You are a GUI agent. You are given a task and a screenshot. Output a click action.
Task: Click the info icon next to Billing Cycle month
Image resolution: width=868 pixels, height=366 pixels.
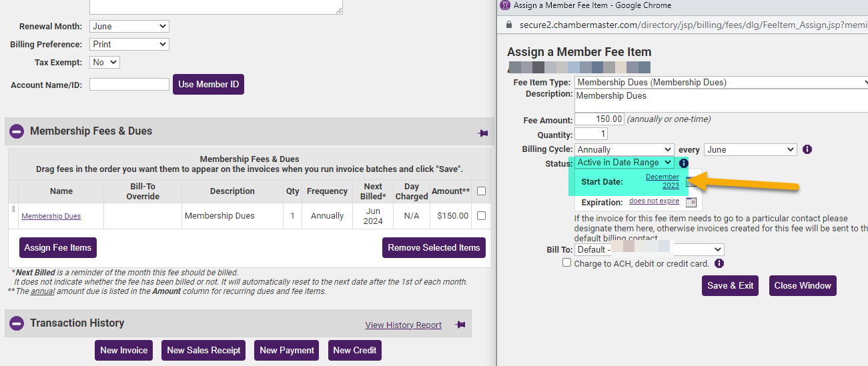tap(807, 149)
